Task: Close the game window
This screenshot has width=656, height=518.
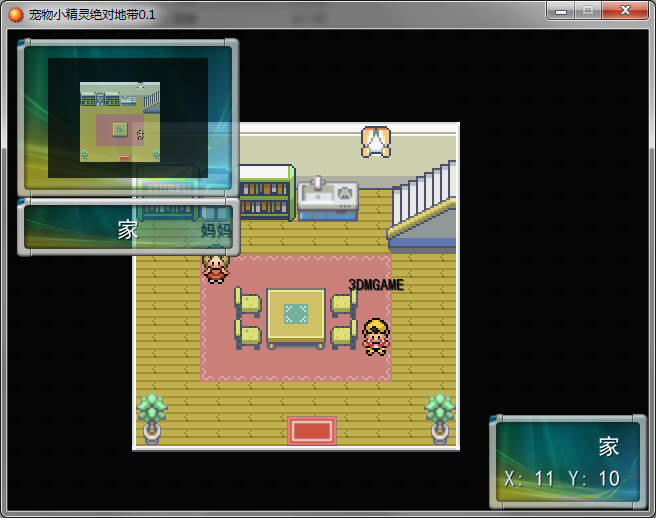Action: point(625,10)
